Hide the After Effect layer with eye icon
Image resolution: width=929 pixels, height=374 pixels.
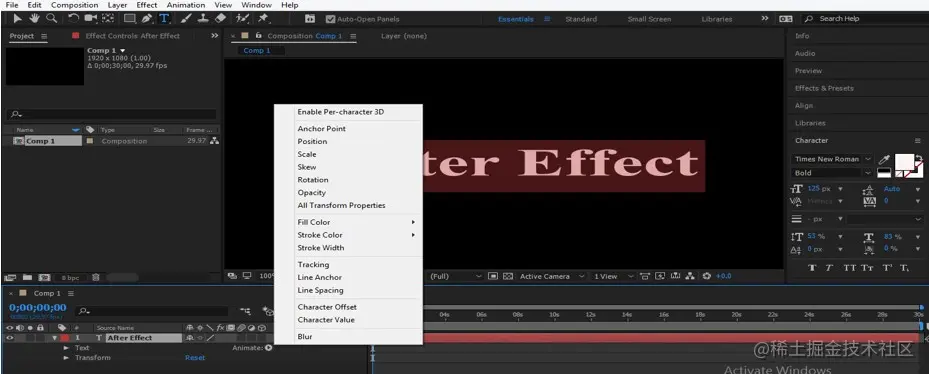click(x=10, y=338)
